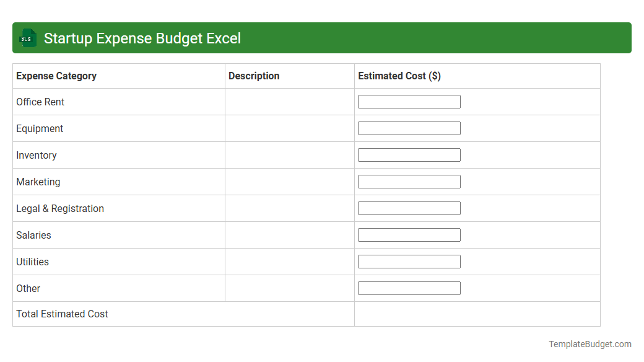Click the Other cost input box

click(x=409, y=288)
